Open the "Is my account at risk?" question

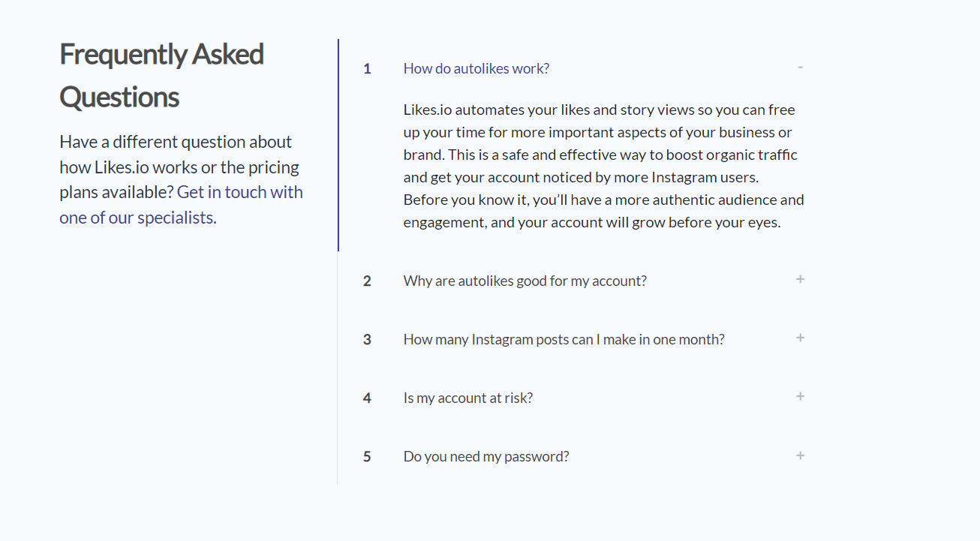467,398
